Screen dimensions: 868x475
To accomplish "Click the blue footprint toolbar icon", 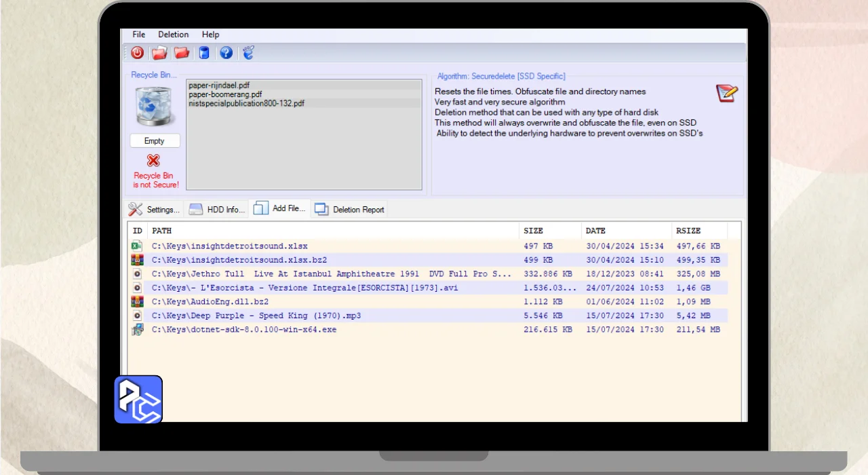I will (x=248, y=53).
